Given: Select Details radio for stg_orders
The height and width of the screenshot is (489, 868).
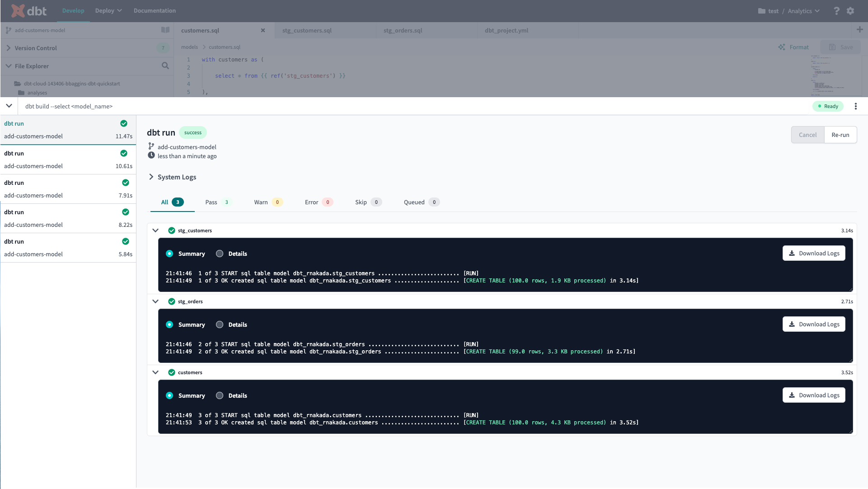Looking at the screenshot, I should [220, 324].
